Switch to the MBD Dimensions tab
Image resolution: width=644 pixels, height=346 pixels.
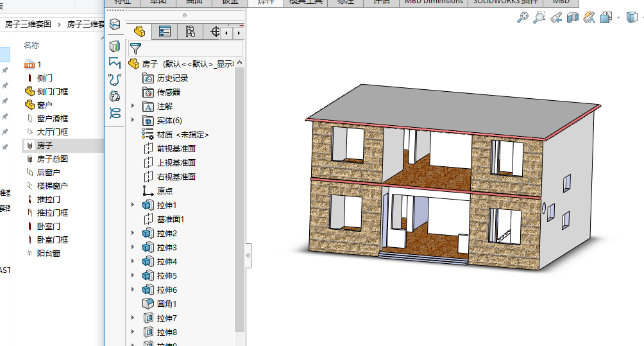point(434,2)
